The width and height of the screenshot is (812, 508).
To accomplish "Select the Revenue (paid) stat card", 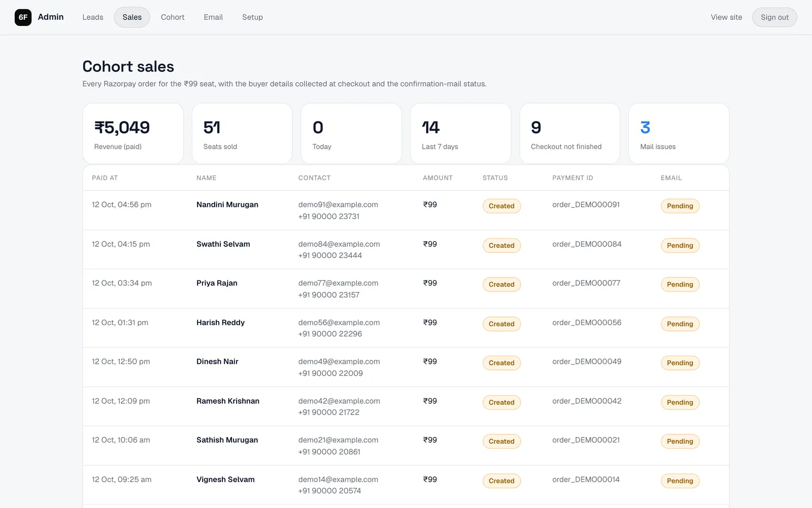I will pos(133,134).
